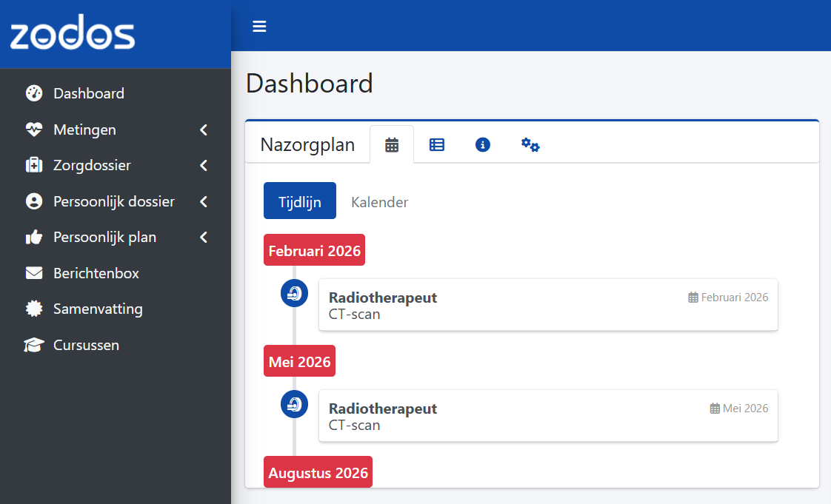The image size is (831, 504).
Task: Open the info icon tab
Action: [483, 145]
